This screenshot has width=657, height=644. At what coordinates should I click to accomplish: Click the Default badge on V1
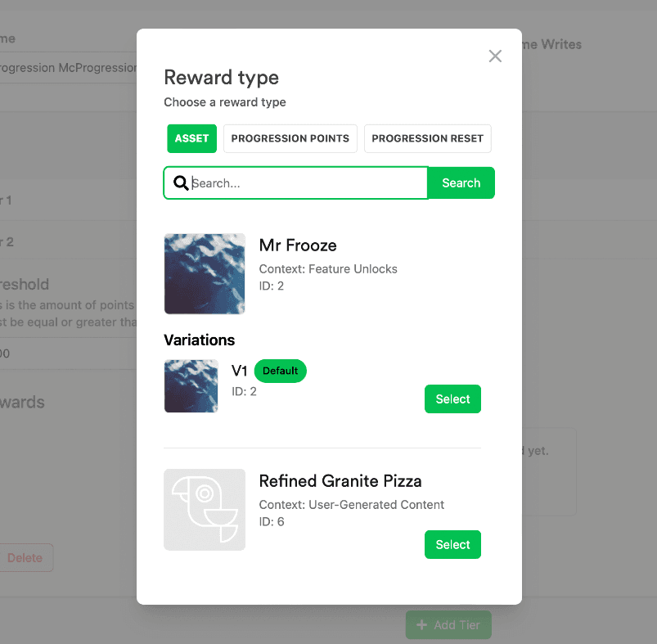tap(281, 371)
